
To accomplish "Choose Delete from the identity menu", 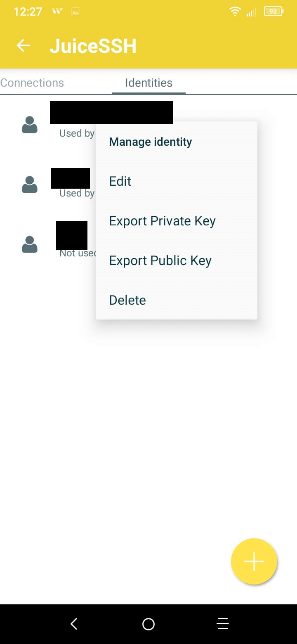I will tap(127, 300).
